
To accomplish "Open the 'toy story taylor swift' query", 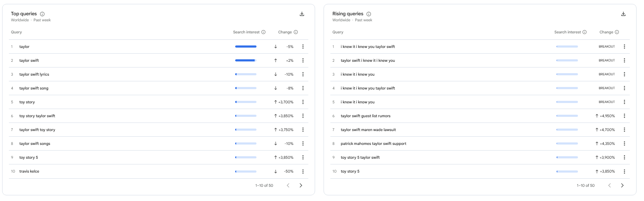I will click(37, 116).
